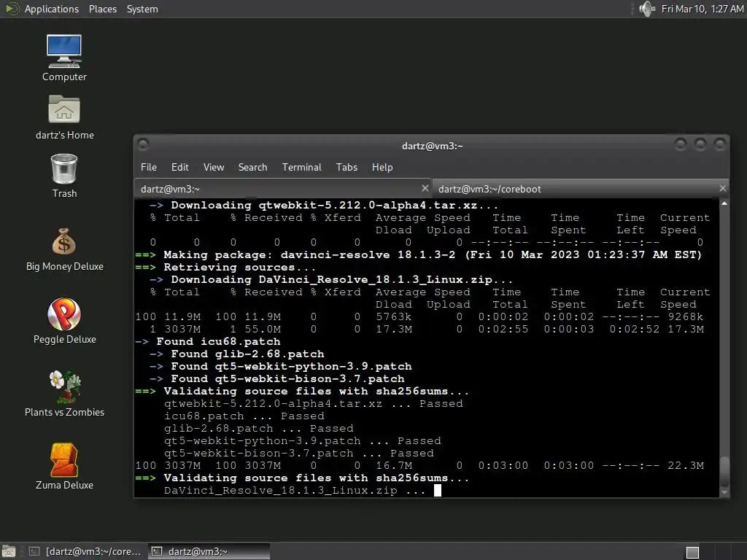Open the Places menu
This screenshot has height=560, width=747.
pos(102,9)
